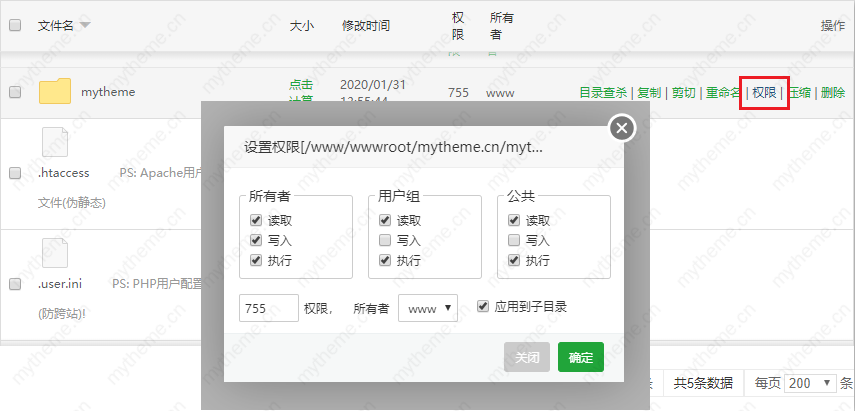Click the mytheme folder icon
Image resolution: width=855 pixels, height=411 pixels.
point(55,92)
